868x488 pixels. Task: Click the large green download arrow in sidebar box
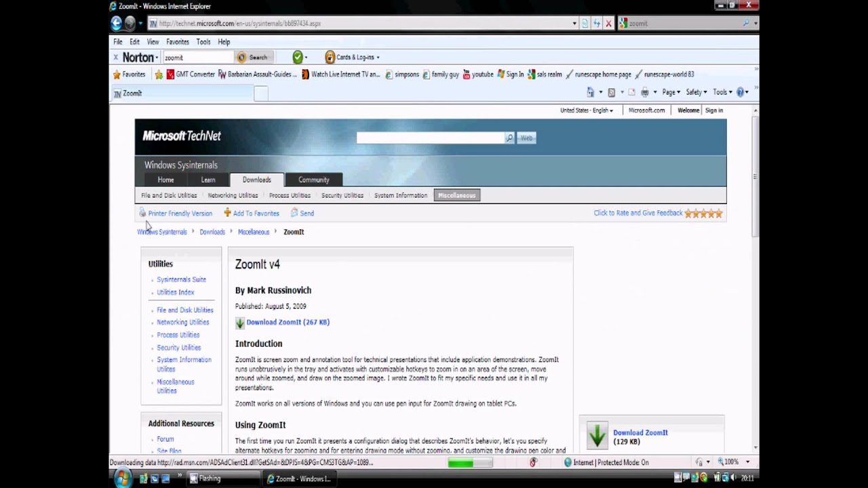(597, 436)
